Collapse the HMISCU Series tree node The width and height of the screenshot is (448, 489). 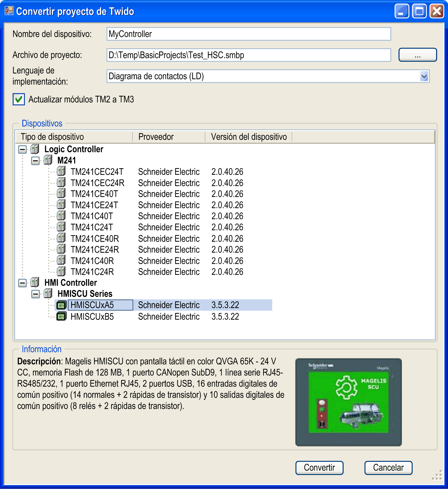pos(35,294)
